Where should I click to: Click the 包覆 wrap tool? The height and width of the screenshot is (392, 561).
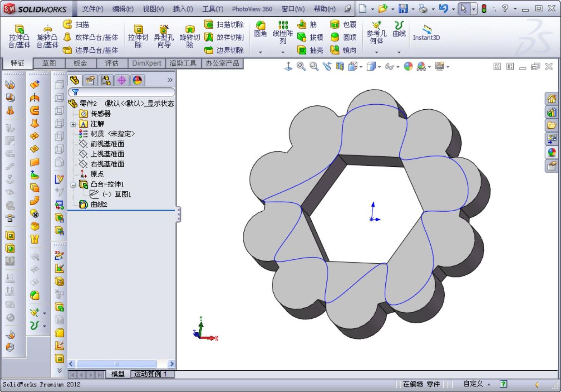(344, 24)
